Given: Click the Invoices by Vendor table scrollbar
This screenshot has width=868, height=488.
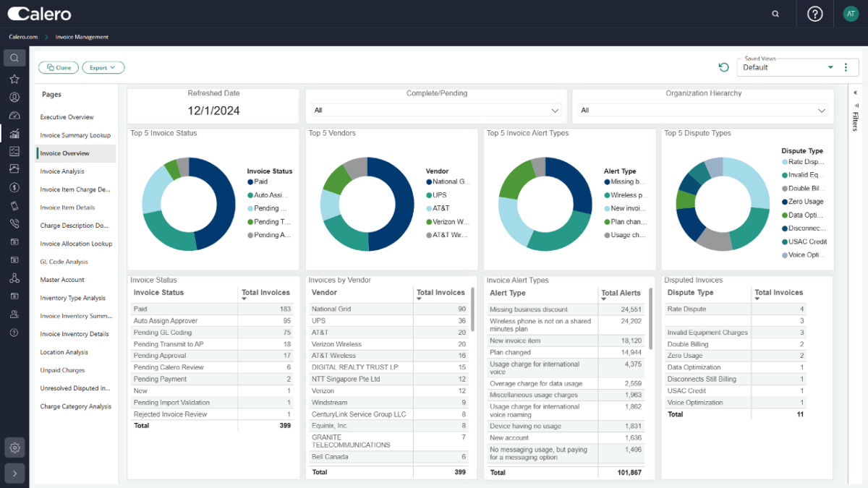Looking at the screenshot, I should pos(473,309).
